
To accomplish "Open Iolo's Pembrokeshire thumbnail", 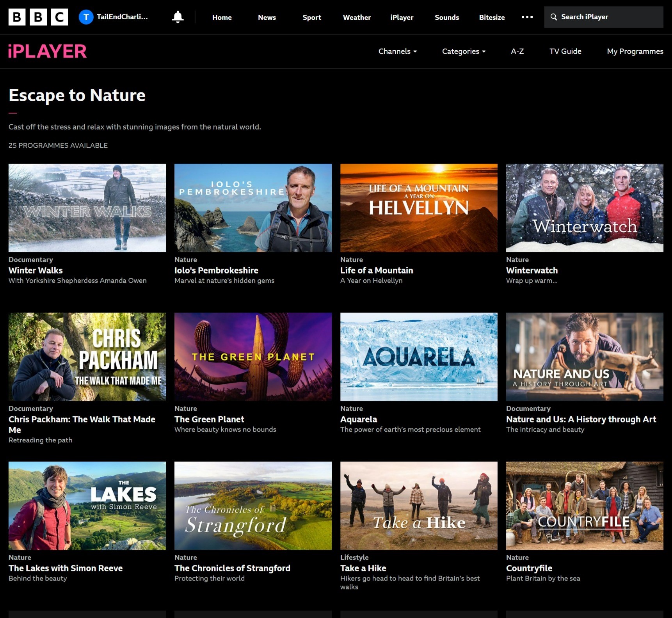I will (x=253, y=208).
